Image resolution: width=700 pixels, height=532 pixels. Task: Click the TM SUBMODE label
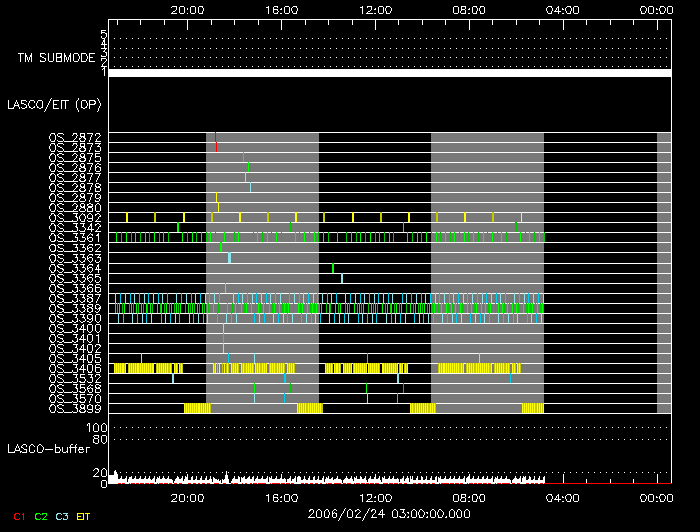(56, 58)
